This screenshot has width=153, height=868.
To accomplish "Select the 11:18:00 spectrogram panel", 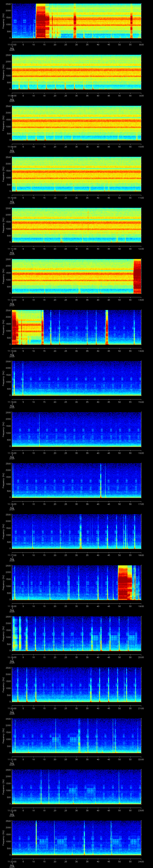I will (x=77, y=583).
